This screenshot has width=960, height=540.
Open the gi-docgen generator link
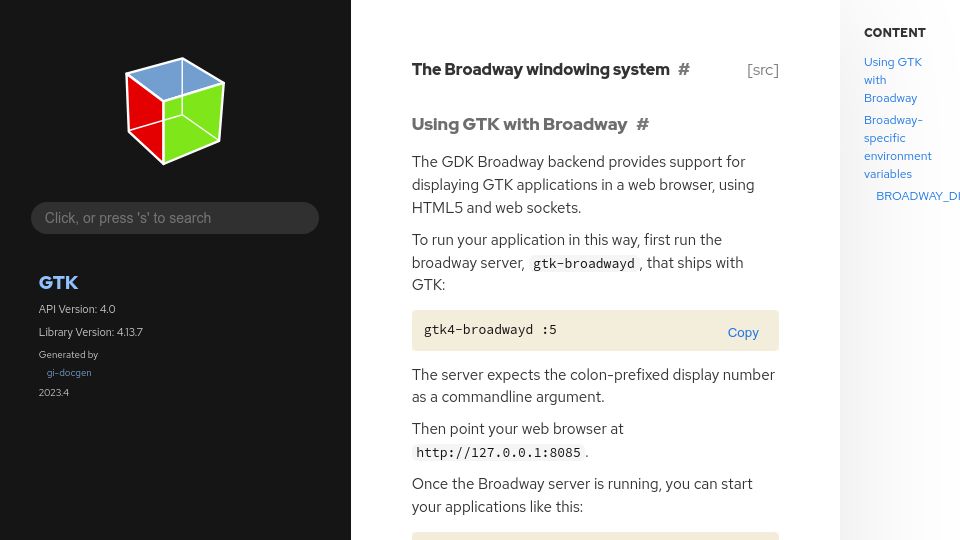pos(69,372)
